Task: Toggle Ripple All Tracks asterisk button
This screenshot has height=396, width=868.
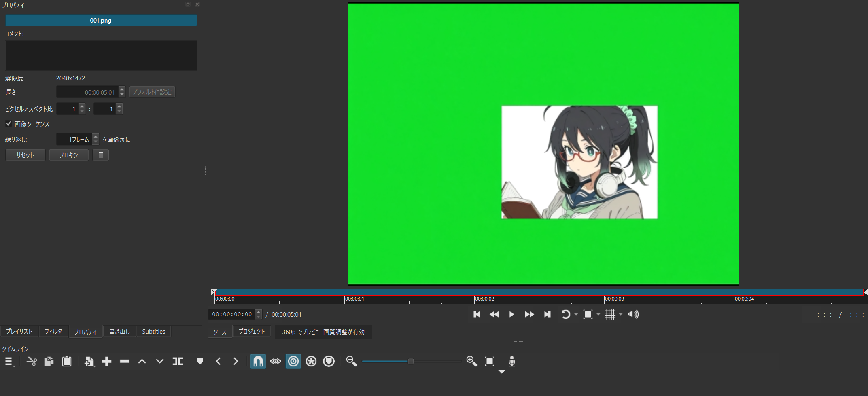Action: (311, 361)
